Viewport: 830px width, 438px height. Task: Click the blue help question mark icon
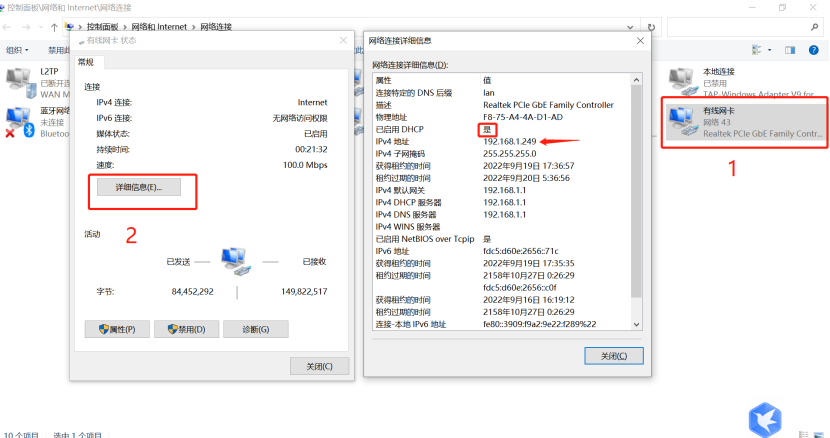pyautogui.click(x=814, y=50)
